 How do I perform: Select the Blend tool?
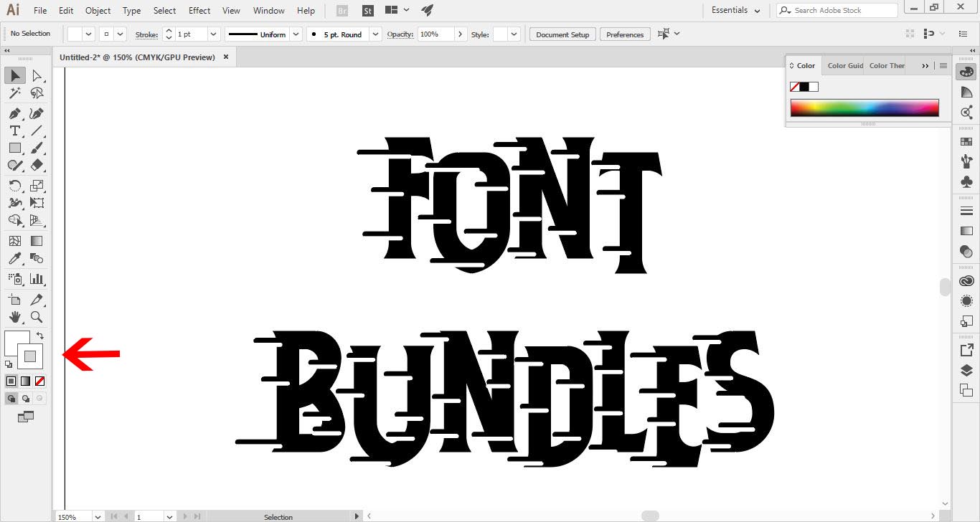click(37, 258)
